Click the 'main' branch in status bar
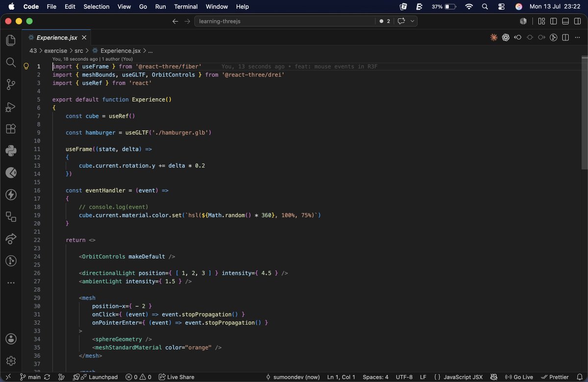588x382 pixels. [x=30, y=377]
